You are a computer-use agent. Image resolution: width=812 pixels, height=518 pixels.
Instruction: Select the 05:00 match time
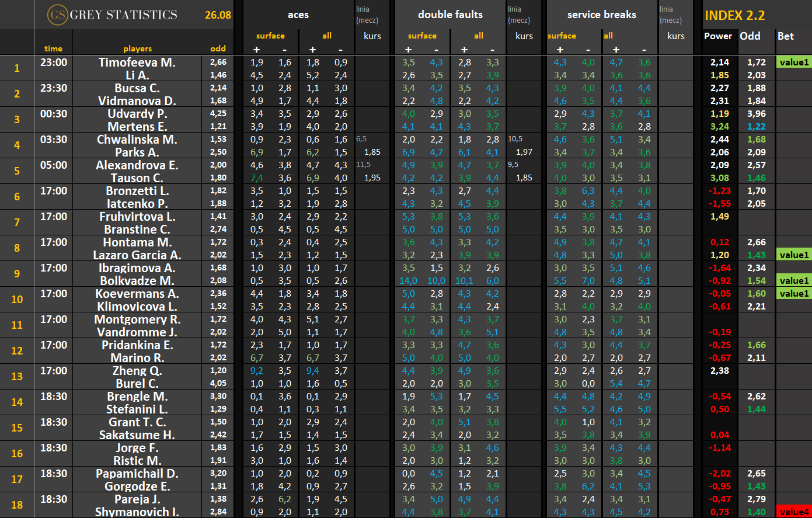[53, 165]
